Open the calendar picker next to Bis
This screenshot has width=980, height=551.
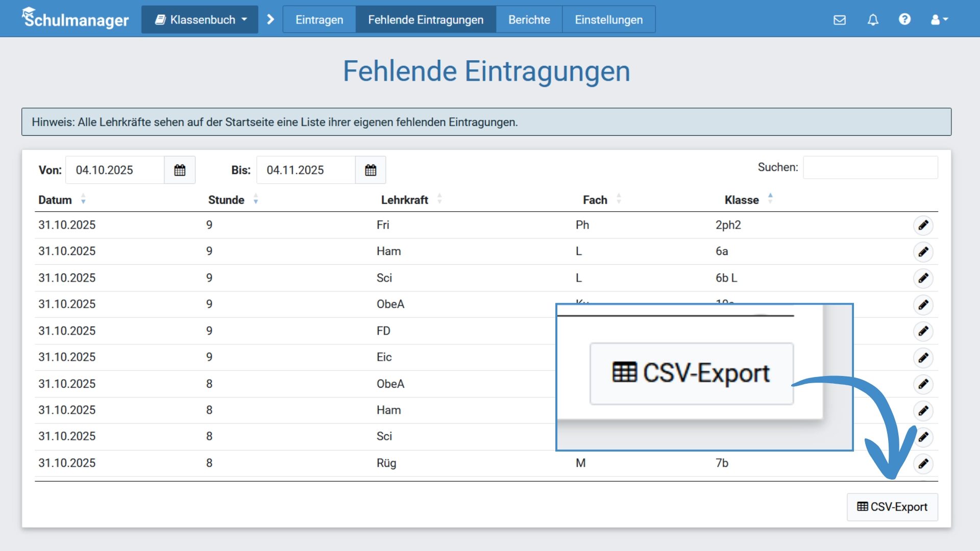click(x=370, y=170)
